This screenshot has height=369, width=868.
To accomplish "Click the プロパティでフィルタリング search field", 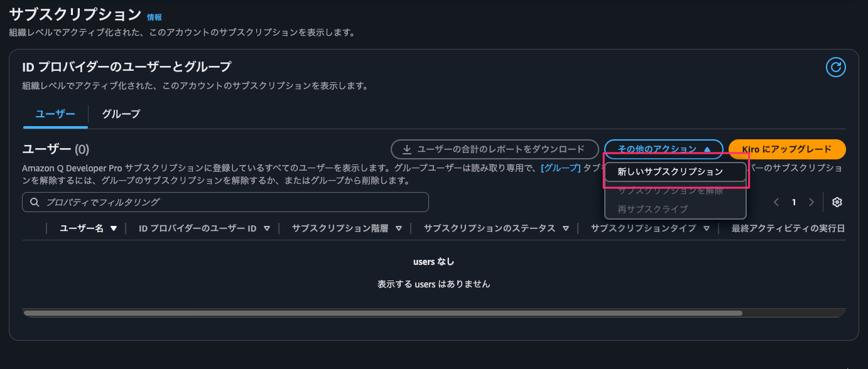I will tap(232, 202).
